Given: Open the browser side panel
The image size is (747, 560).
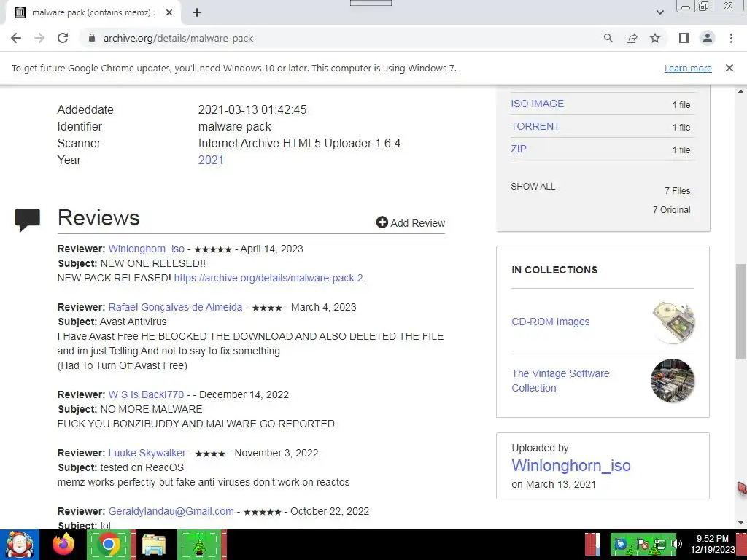Looking at the screenshot, I should pos(684,38).
